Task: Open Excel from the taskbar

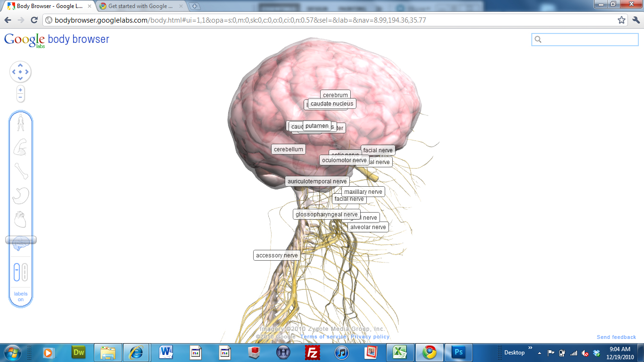Action: tap(400, 353)
